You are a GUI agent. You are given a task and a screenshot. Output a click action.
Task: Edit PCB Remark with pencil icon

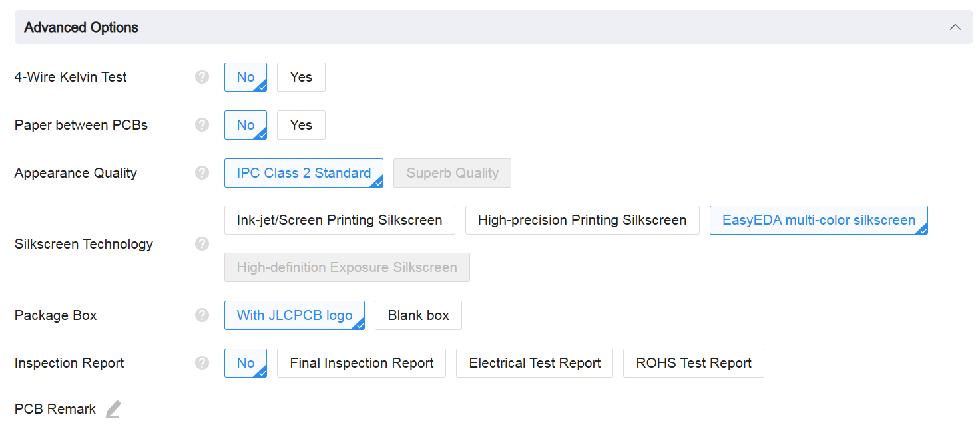pyautogui.click(x=113, y=409)
